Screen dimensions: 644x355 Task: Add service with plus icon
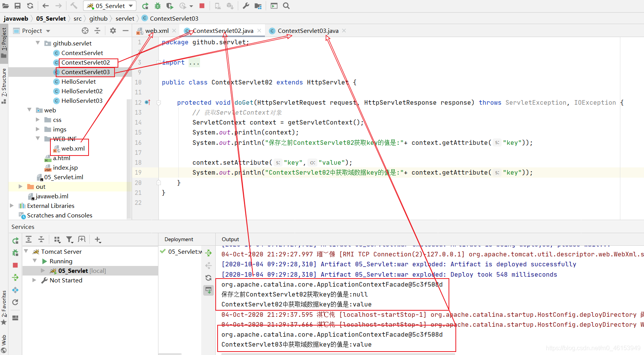(98, 240)
